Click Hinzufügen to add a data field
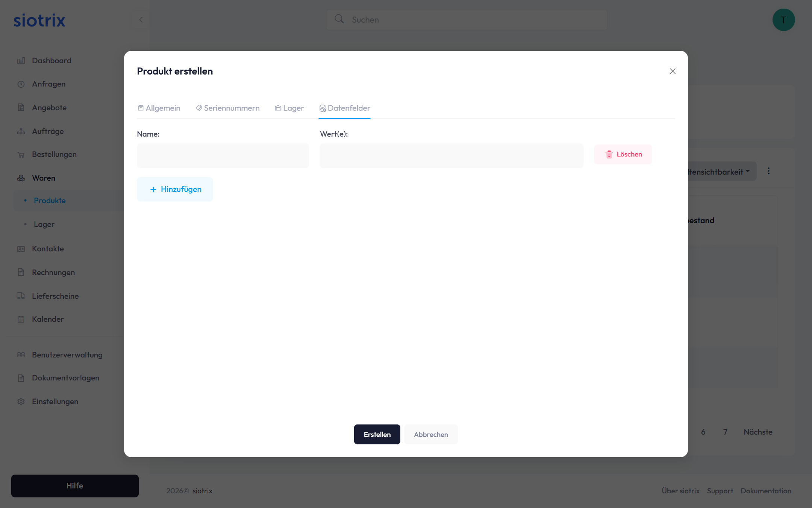 [x=175, y=189]
